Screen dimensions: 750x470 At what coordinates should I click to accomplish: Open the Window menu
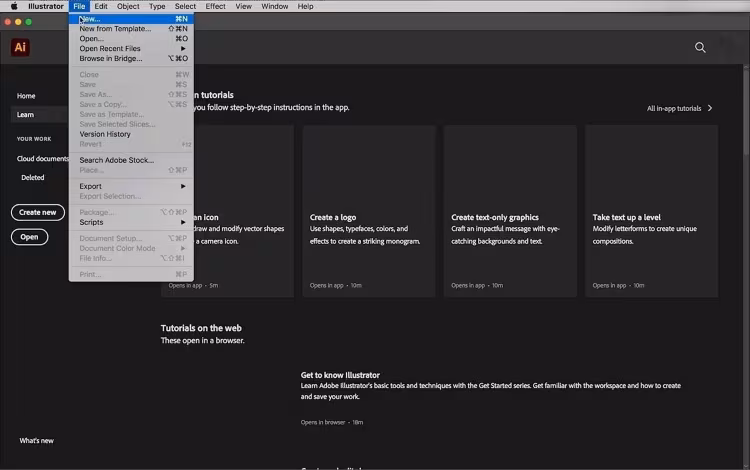(275, 6)
